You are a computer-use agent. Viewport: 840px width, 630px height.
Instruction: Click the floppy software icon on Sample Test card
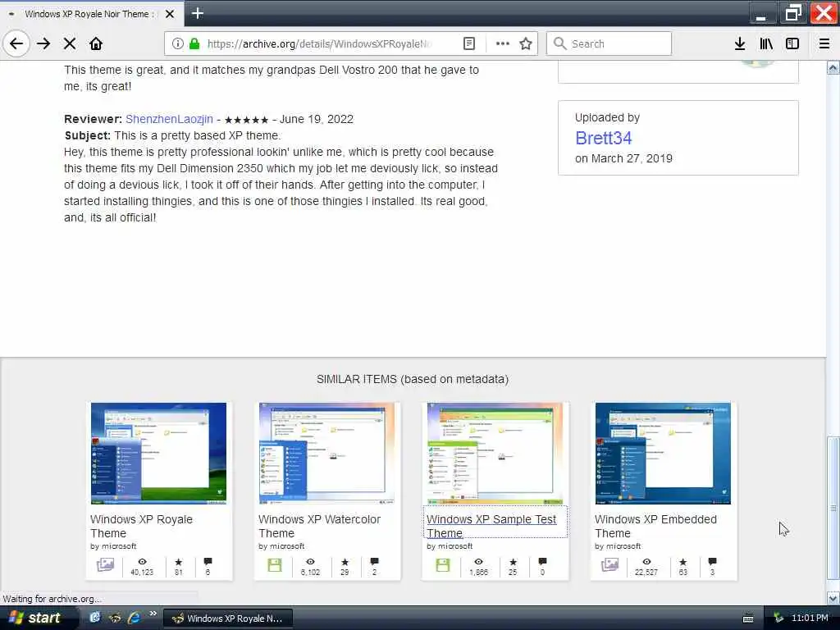coord(442,564)
